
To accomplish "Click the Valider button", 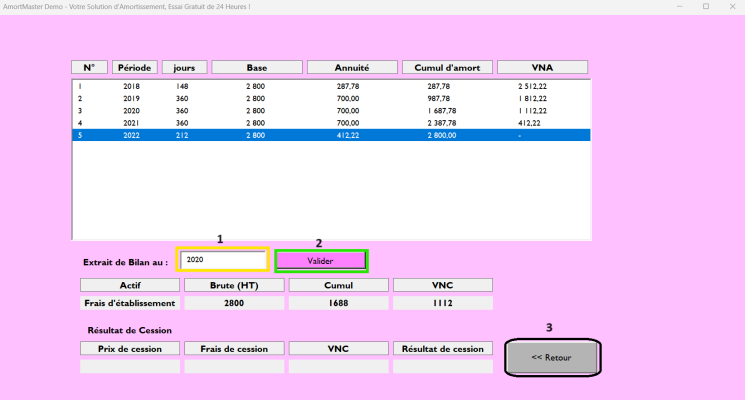I will (321, 261).
